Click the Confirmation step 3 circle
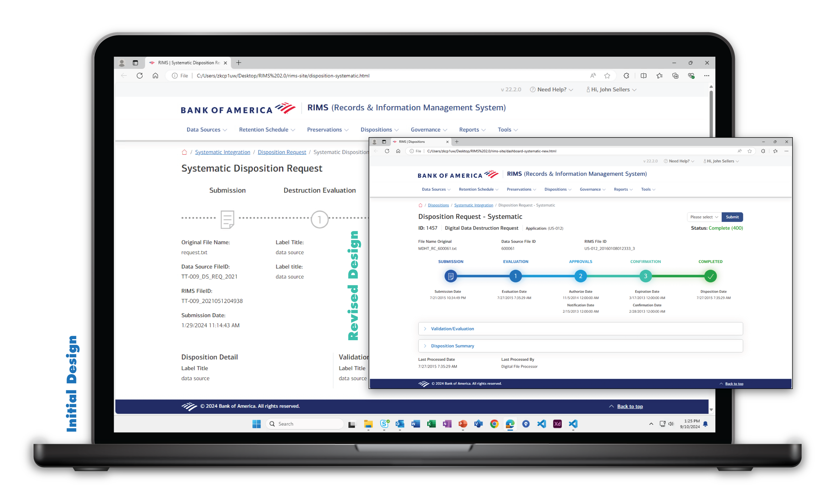The height and width of the screenshot is (504, 832). click(645, 276)
